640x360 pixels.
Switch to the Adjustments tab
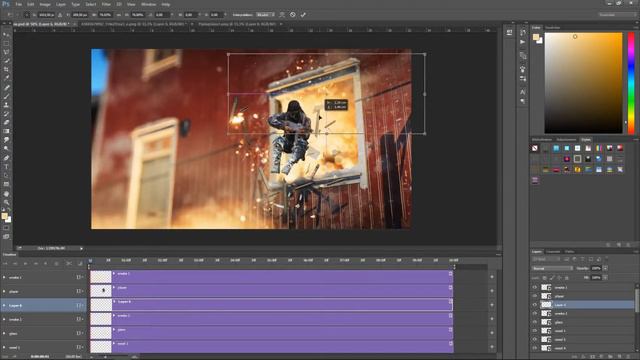click(566, 140)
